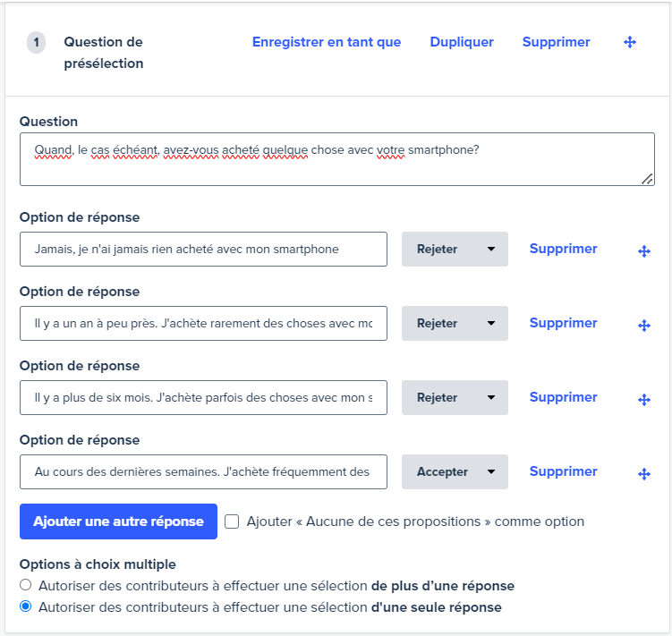
Task: Click move icon beside "Jamais" answer option
Action: [x=643, y=251]
